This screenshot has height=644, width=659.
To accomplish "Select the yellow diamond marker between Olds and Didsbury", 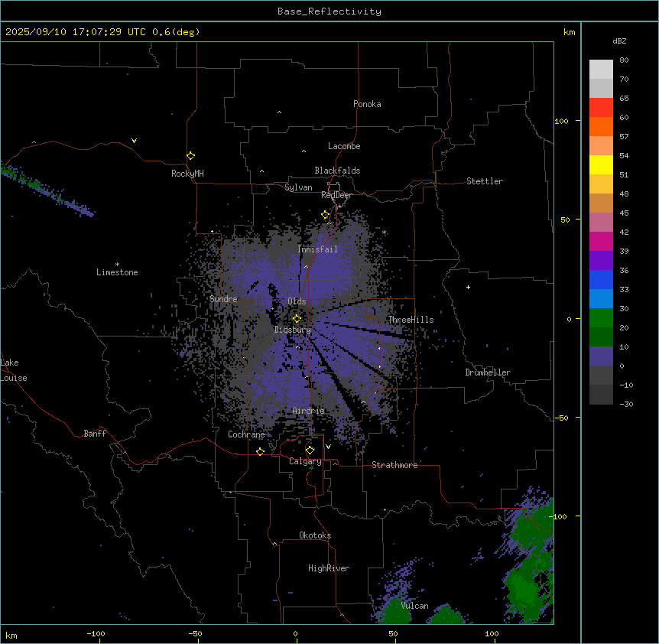I will click(297, 319).
